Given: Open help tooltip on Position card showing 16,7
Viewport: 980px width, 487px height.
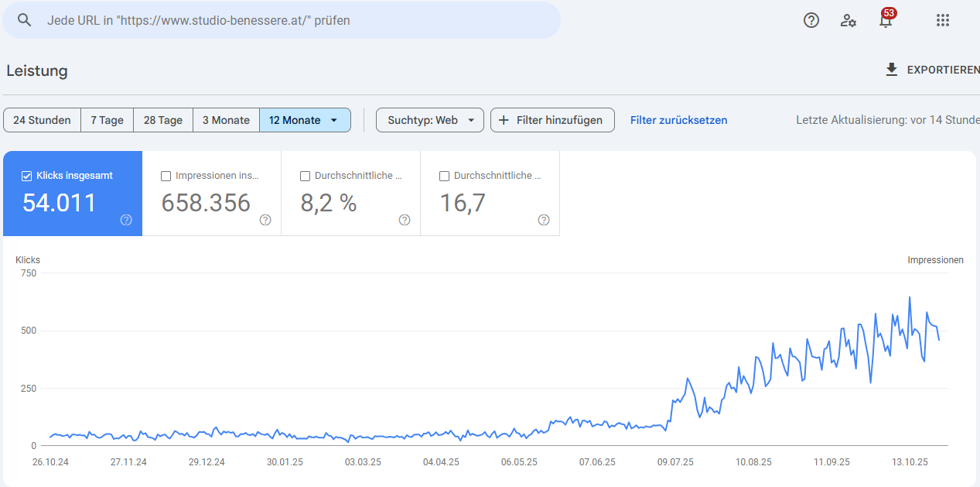Looking at the screenshot, I should [544, 220].
